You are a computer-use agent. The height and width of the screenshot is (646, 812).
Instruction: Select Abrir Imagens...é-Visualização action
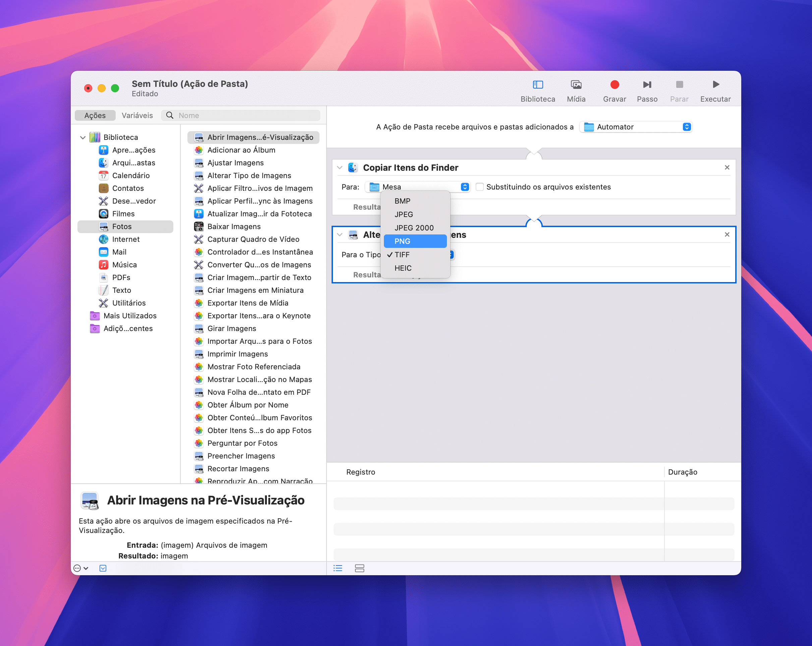(253, 138)
